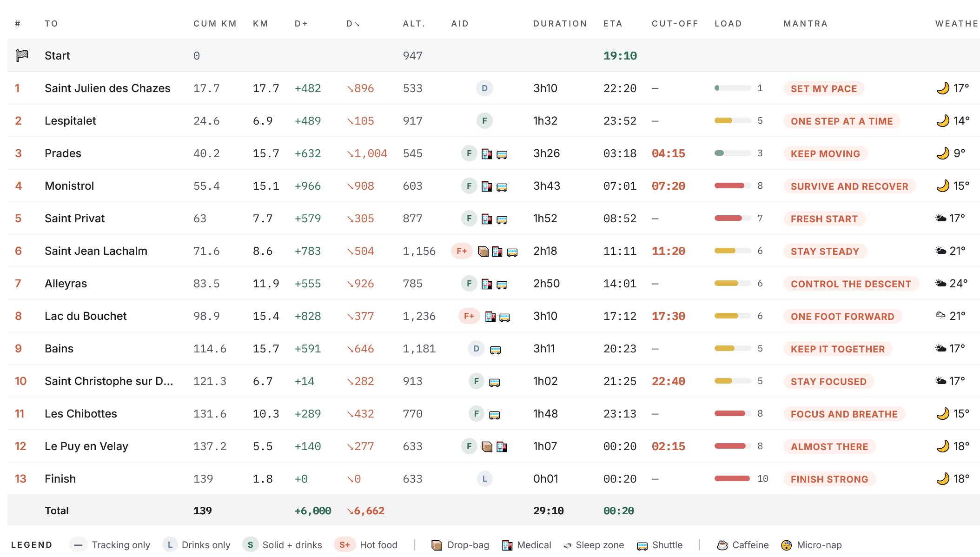The height and width of the screenshot is (557, 980).
Task: Click the S+ Hot food legend badge
Action: pyautogui.click(x=344, y=545)
